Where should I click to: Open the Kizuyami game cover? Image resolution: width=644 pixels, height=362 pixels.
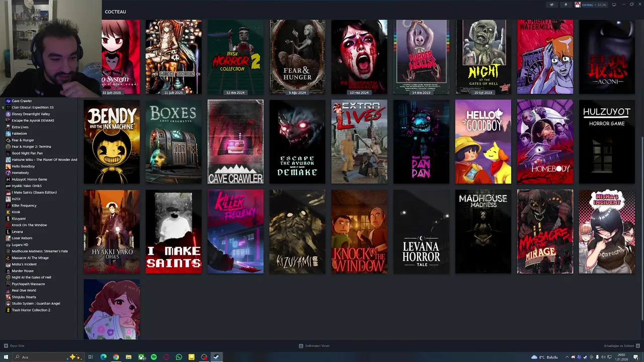pos(297,232)
